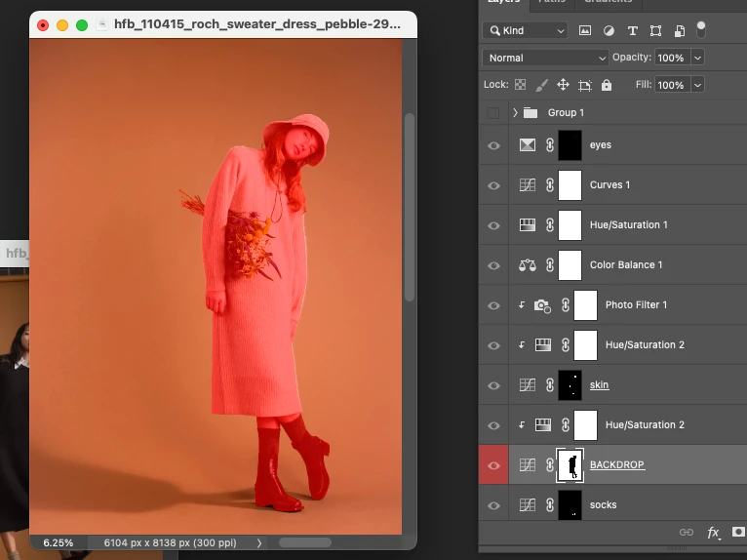Viewport: 747px width, 560px height.
Task: Click the skin layer curves icon
Action: 528,384
